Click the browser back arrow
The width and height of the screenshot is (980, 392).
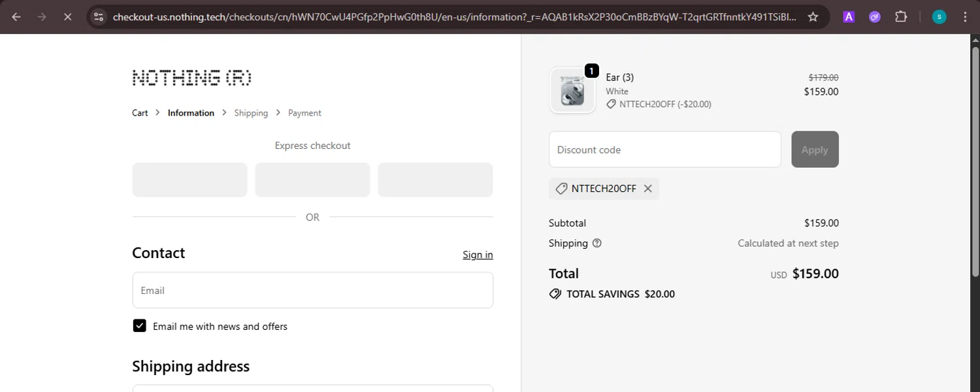[16, 17]
